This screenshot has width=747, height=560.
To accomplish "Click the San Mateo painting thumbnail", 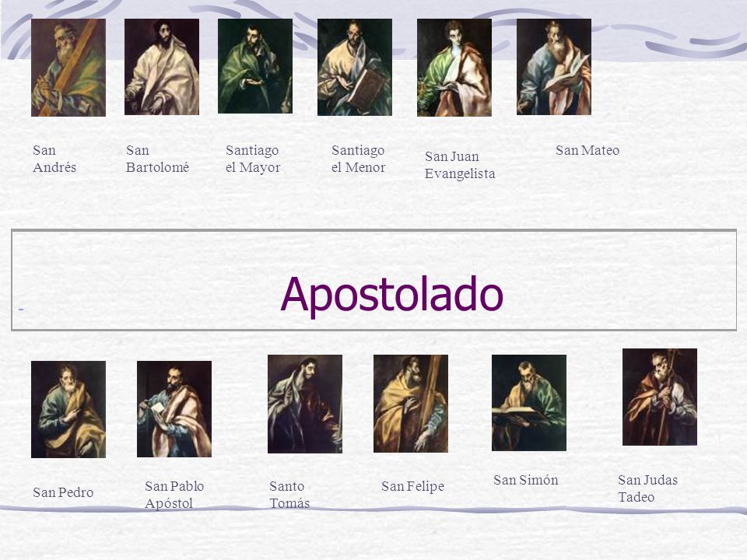I will pos(553,67).
